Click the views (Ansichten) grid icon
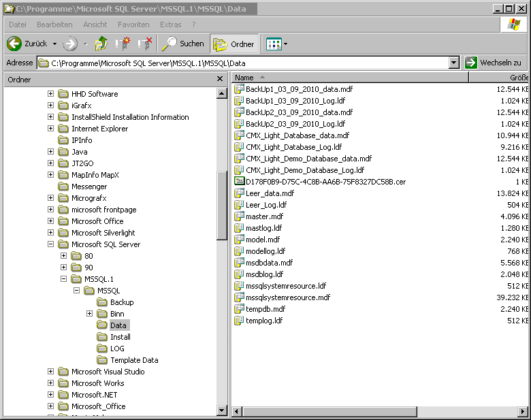The height and width of the screenshot is (420, 531). pos(274,44)
